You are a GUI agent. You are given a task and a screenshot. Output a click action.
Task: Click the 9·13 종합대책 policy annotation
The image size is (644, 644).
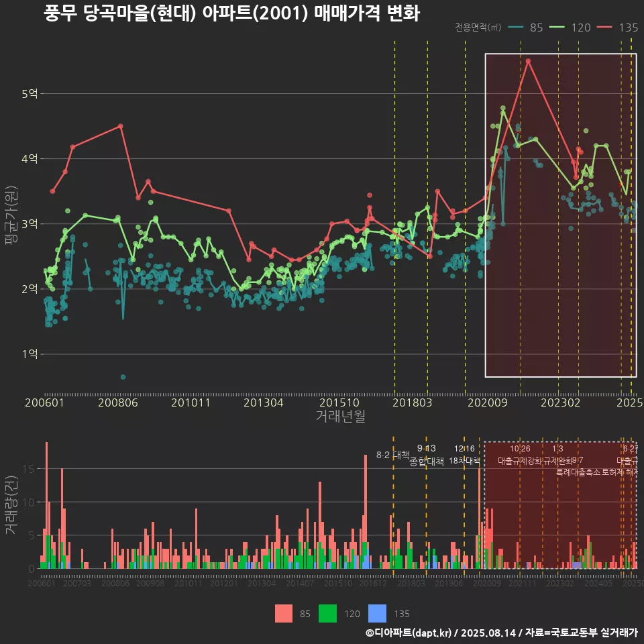427,455
